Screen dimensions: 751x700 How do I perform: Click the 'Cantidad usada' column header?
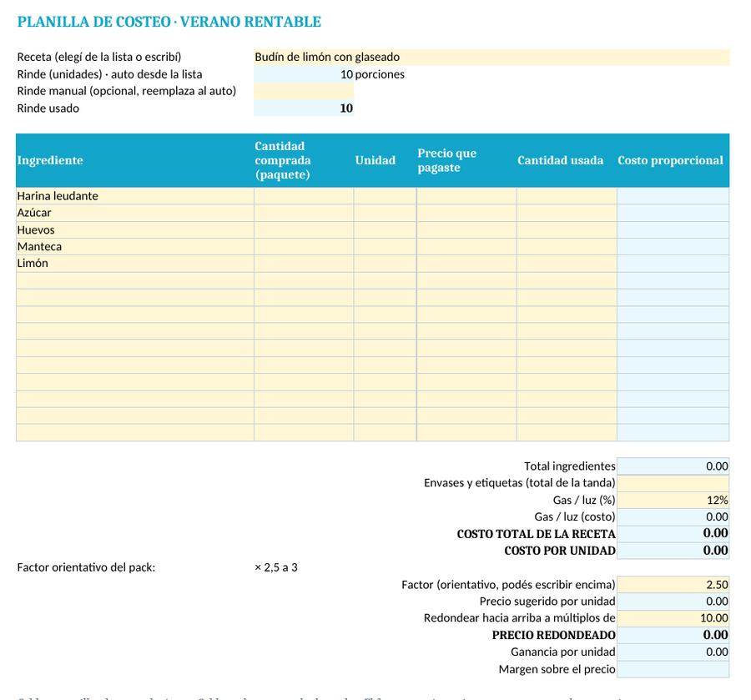(567, 160)
